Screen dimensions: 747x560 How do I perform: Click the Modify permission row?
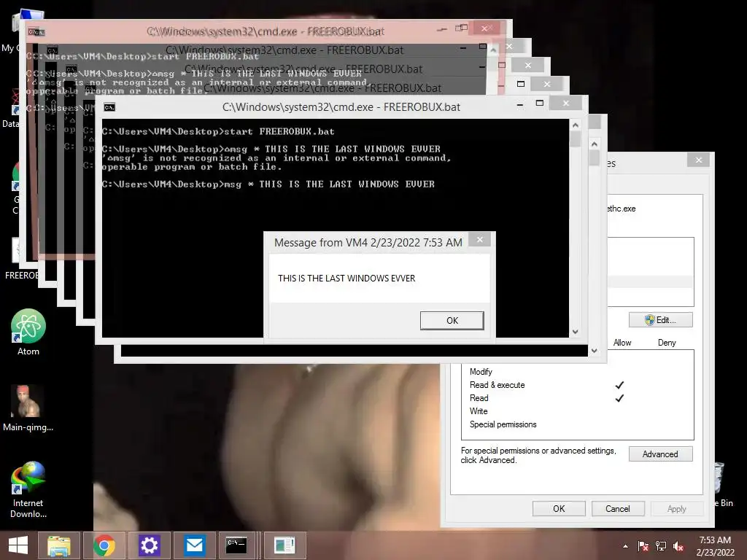tap(578, 372)
